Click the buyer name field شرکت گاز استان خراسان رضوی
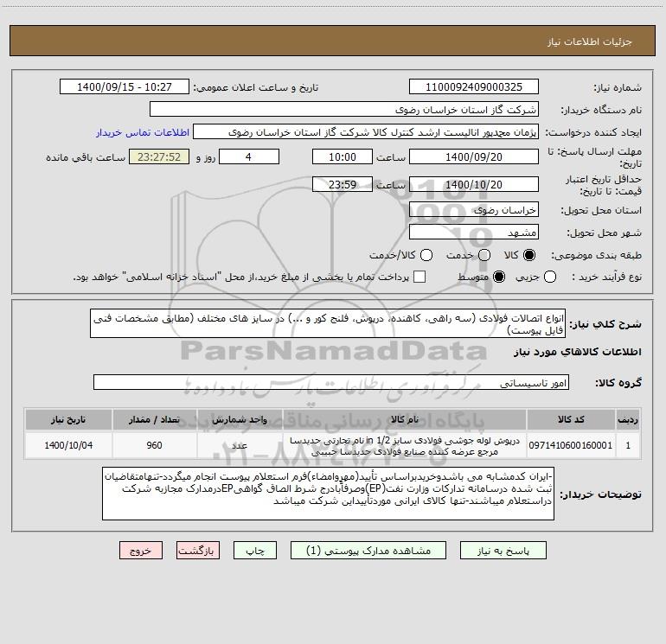 (x=344, y=110)
